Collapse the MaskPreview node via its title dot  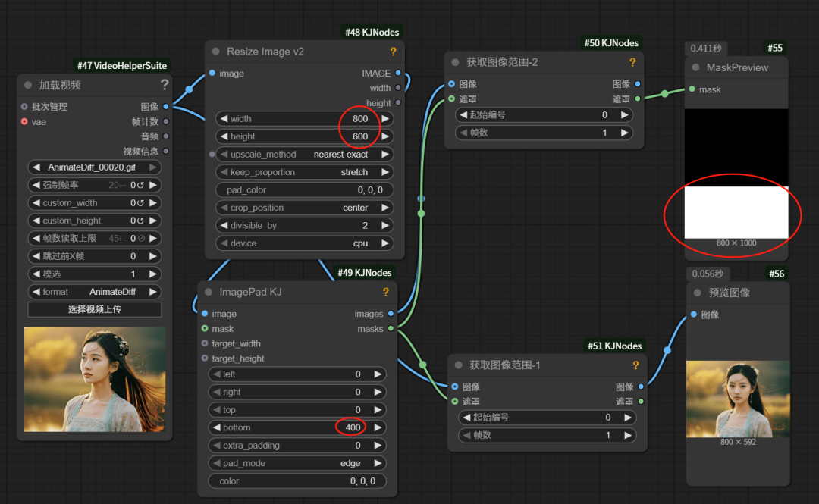(x=694, y=67)
